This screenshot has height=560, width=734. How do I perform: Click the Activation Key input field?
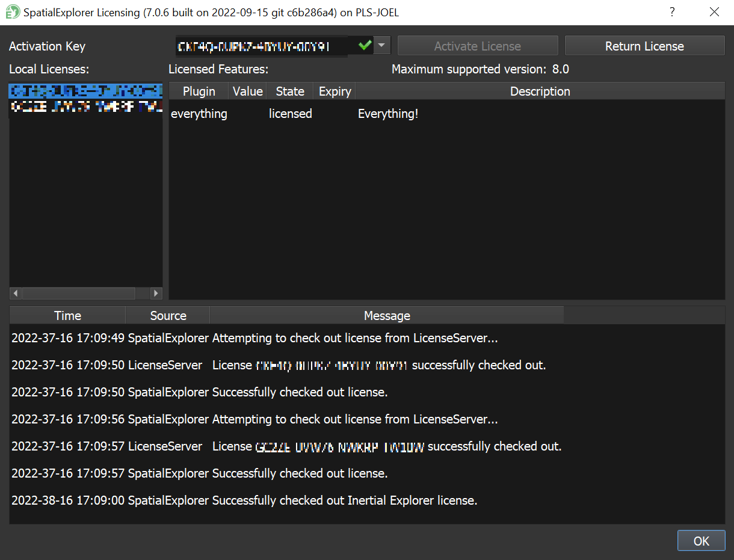click(274, 46)
